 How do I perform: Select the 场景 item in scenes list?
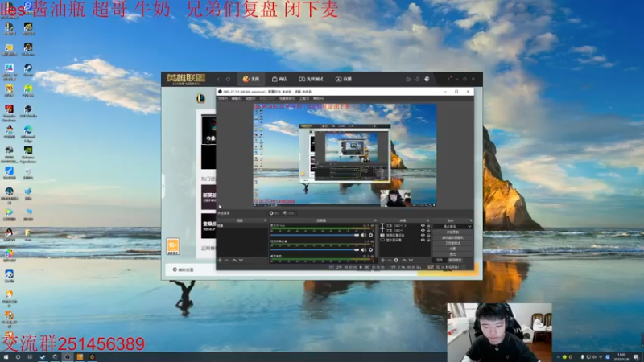coord(242,225)
